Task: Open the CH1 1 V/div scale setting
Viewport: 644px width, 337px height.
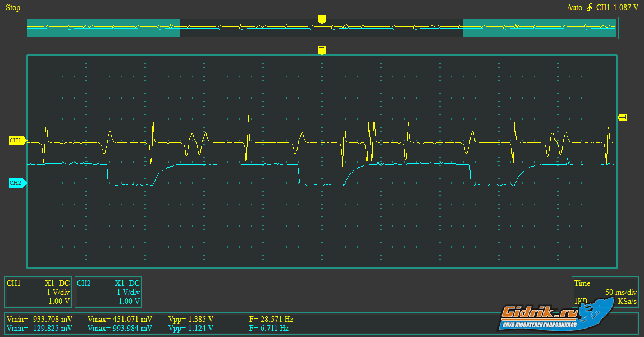Action: [58, 292]
